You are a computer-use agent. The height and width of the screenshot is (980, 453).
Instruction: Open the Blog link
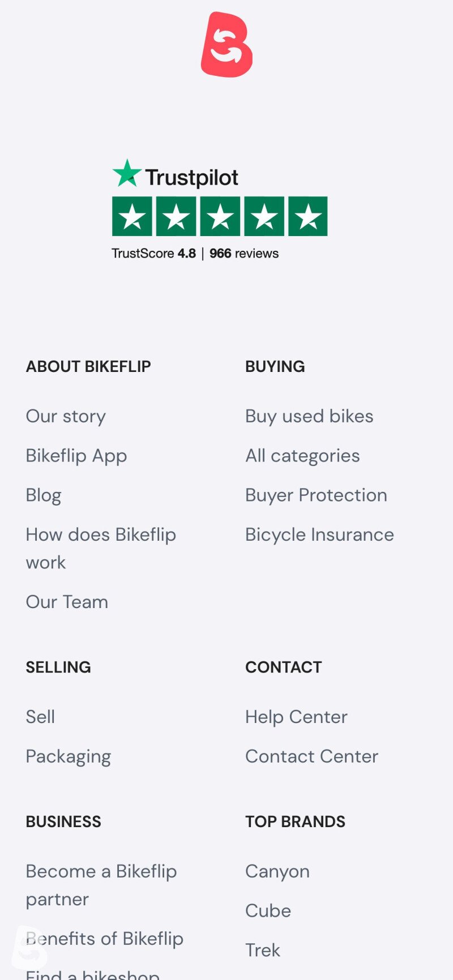click(x=44, y=495)
